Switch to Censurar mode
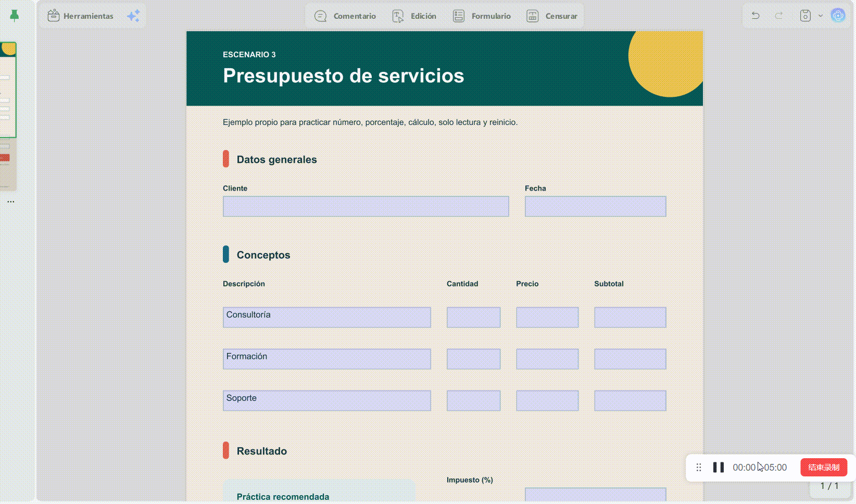Viewport: 856px width, 504px height. (x=552, y=16)
